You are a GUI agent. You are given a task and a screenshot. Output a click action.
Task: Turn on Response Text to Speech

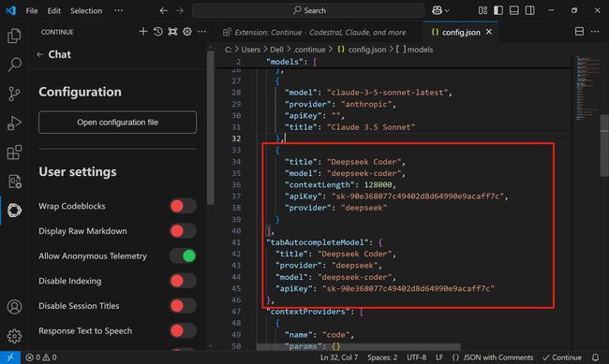point(183,330)
